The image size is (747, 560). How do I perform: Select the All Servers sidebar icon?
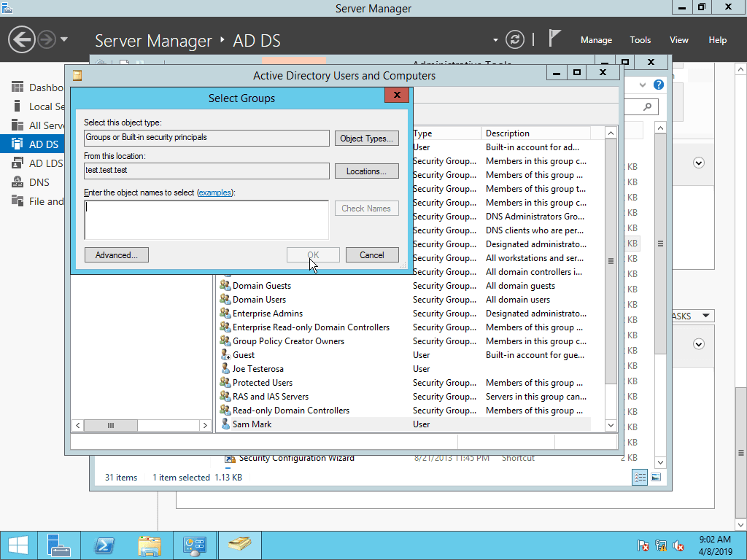[x=18, y=125]
